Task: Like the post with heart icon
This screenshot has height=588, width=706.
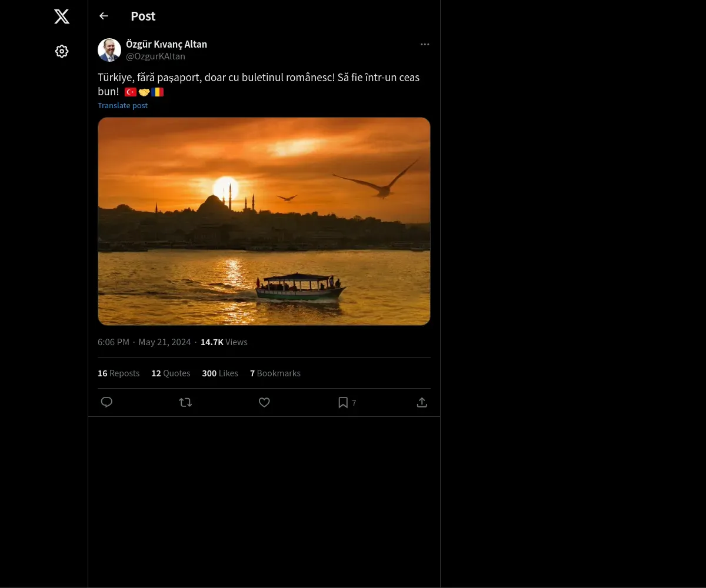Action: pyautogui.click(x=264, y=402)
